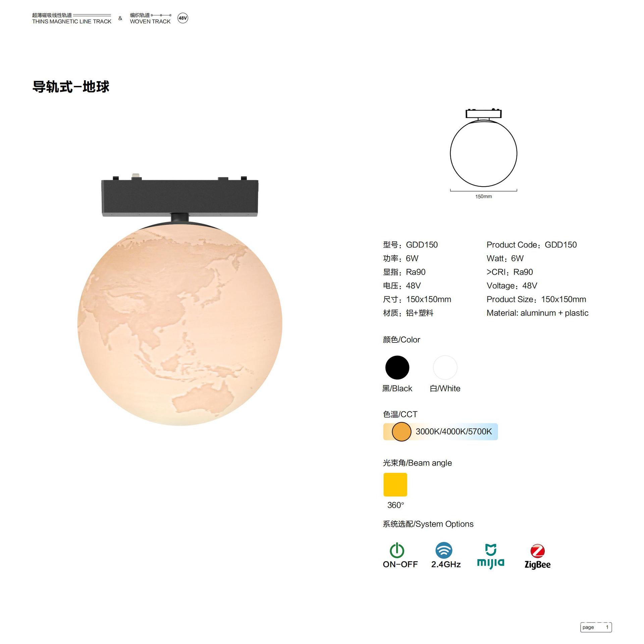644x644 pixels.
Task: Click the green ON-OFF power icon
Action: (397, 550)
